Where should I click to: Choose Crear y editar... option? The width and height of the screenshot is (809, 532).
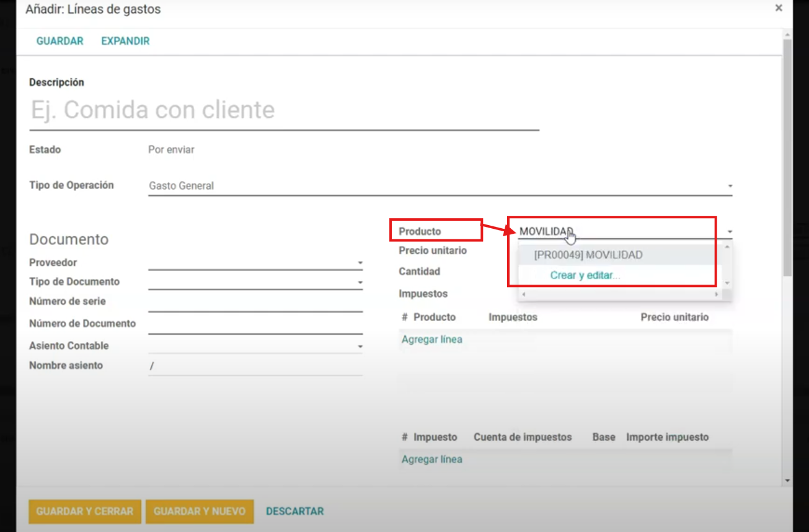[585, 275]
